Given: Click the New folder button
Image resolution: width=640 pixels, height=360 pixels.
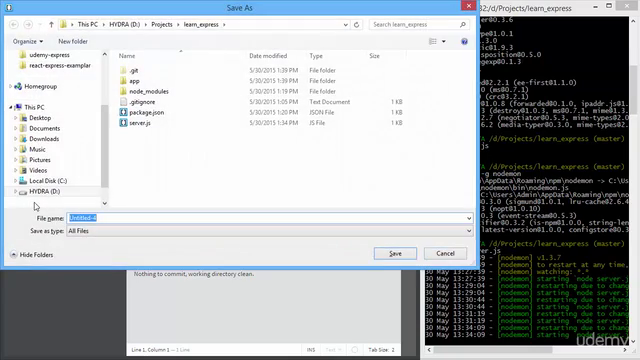Looking at the screenshot, I should click(x=73, y=41).
